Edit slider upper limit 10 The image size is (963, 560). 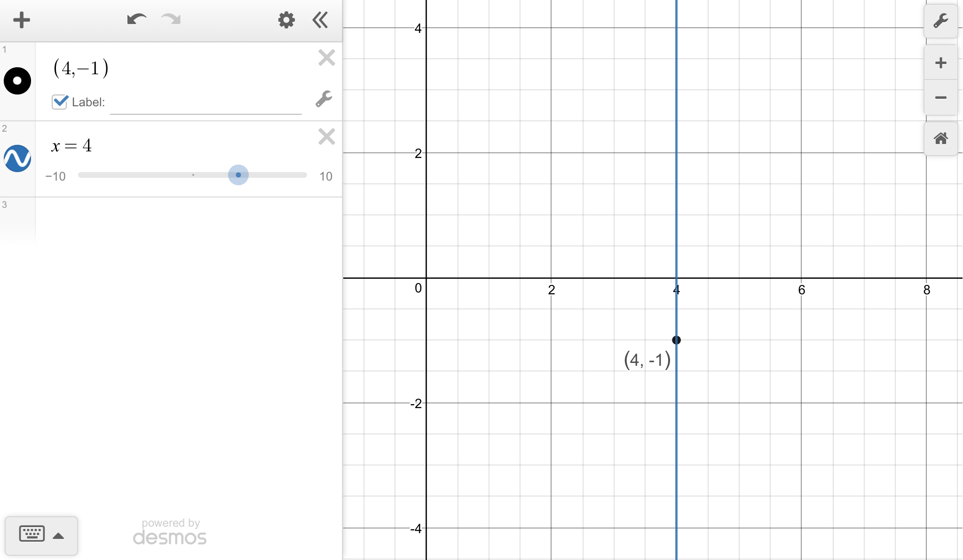pyautogui.click(x=325, y=176)
